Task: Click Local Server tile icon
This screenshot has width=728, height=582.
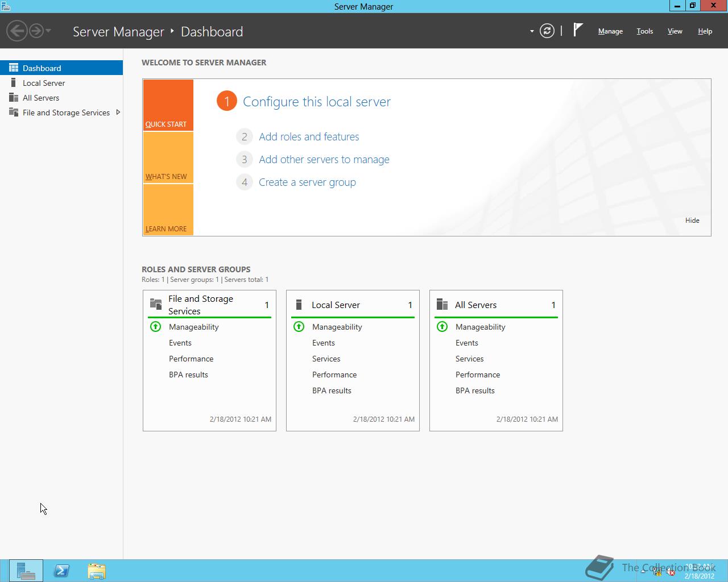Action: [299, 305]
